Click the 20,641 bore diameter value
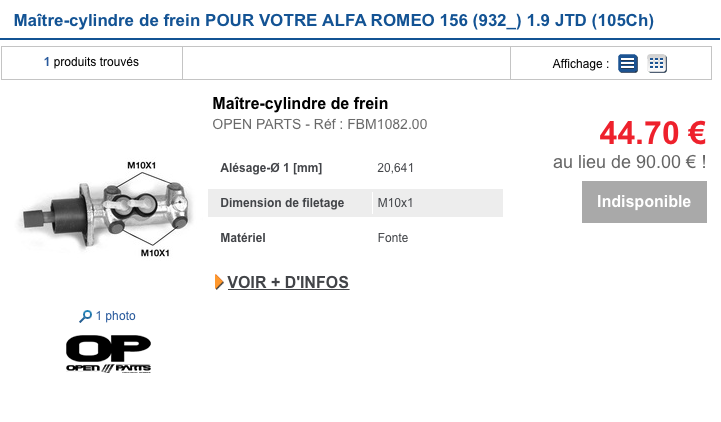This screenshot has width=721, height=422. coord(395,168)
